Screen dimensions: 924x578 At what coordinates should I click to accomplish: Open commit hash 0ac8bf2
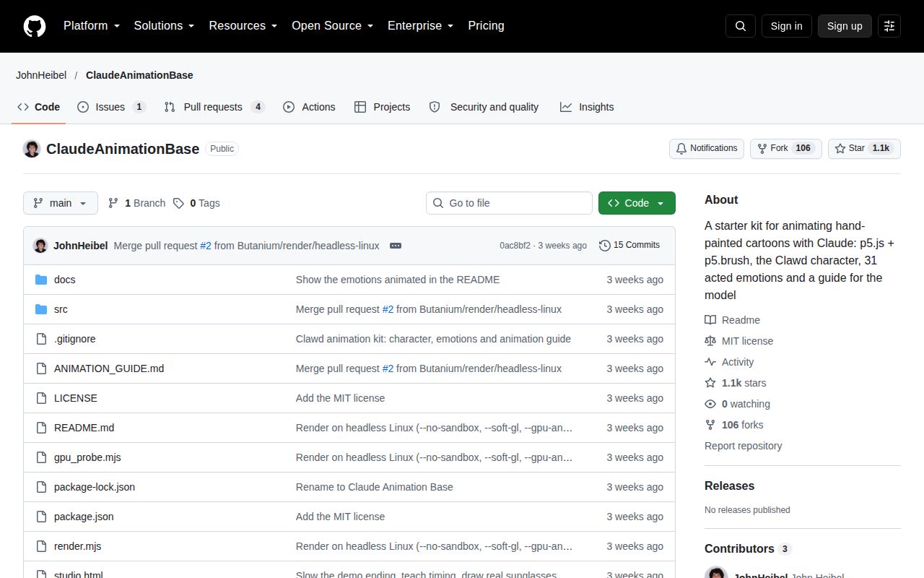[x=515, y=246]
